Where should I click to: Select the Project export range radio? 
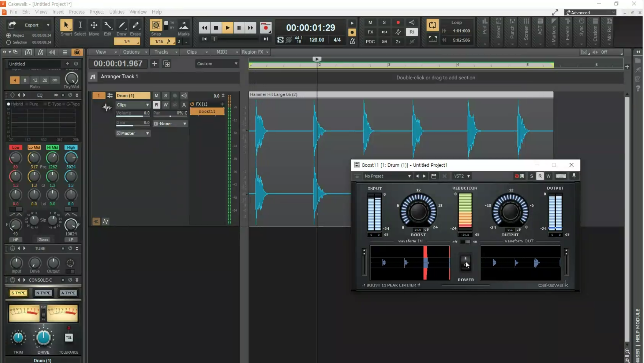tap(8, 35)
